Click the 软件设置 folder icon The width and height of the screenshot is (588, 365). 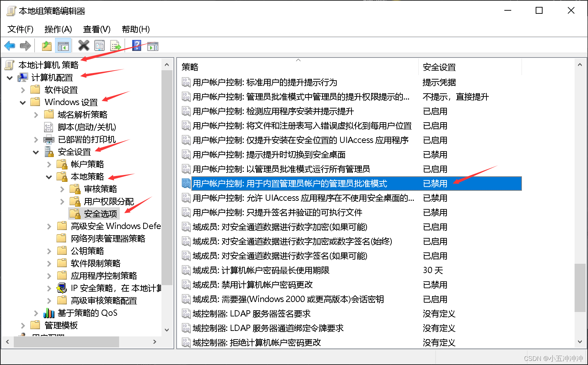click(35, 90)
